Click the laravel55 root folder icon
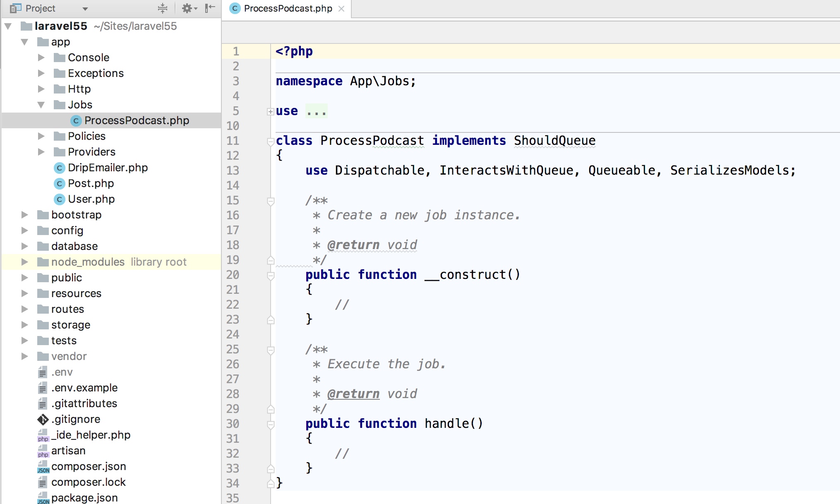The image size is (840, 504). pos(26,26)
